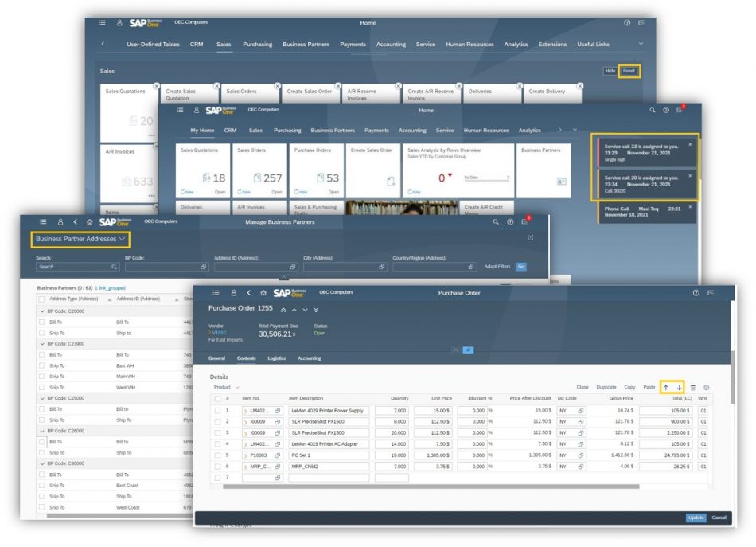This screenshot has width=756, height=547.
Task: Click user profile icon in Purchase Order window
Action: point(233,293)
